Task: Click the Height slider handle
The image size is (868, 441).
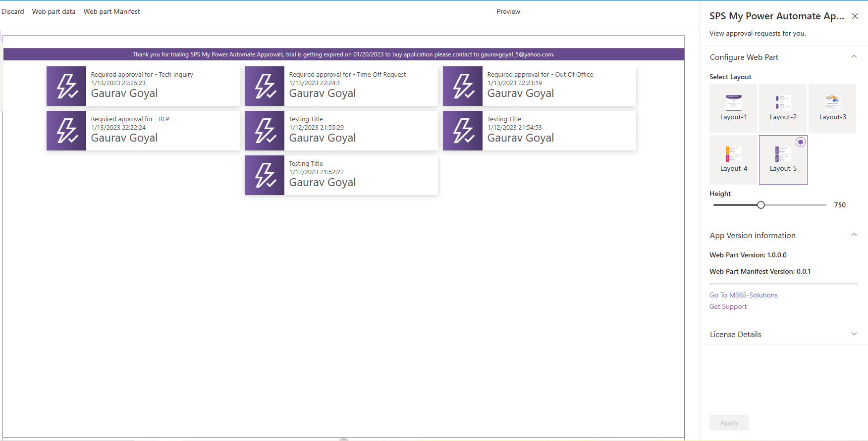Action: (x=761, y=205)
